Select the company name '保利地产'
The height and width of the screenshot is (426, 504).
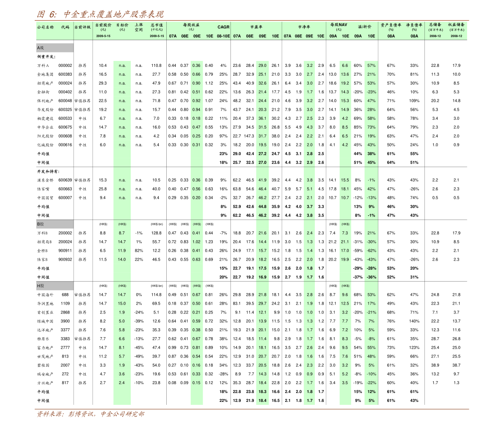[45, 101]
